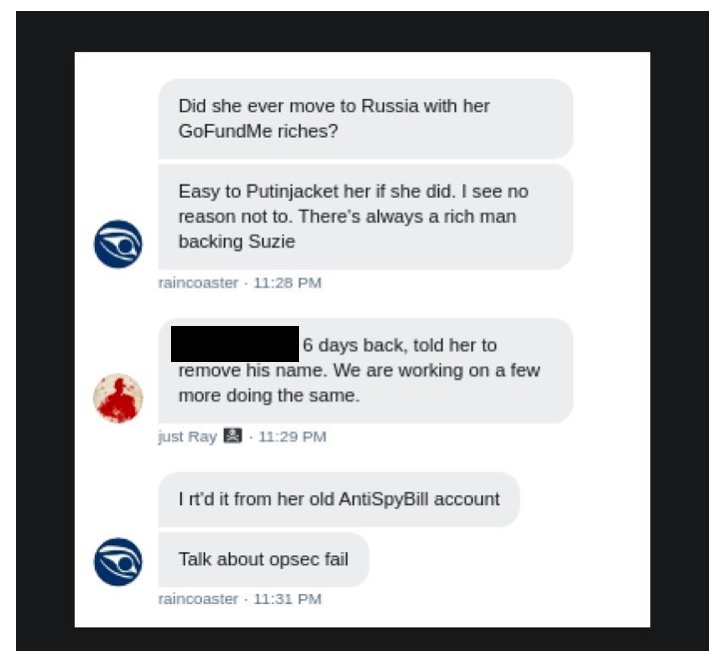Open raincoaster username next to 11:28 PM
Viewport: 724px width, 664px height.
[x=198, y=283]
